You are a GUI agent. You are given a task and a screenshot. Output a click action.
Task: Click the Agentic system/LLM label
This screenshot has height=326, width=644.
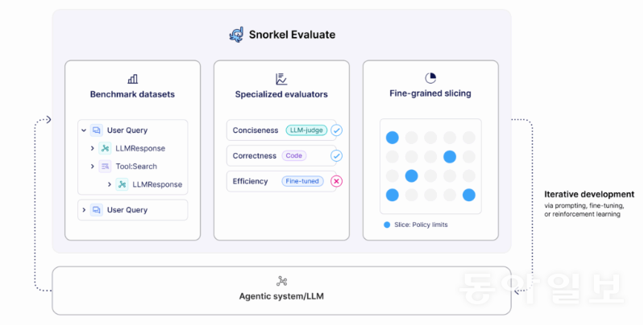(x=281, y=296)
